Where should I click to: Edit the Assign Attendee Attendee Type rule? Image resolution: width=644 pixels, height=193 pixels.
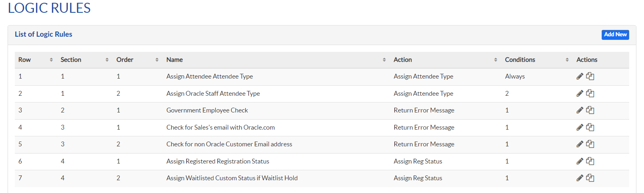pyautogui.click(x=580, y=76)
